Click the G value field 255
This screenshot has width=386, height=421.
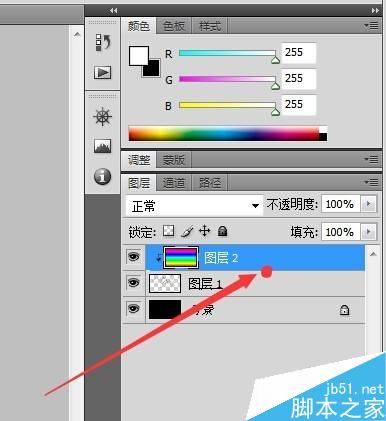(298, 79)
